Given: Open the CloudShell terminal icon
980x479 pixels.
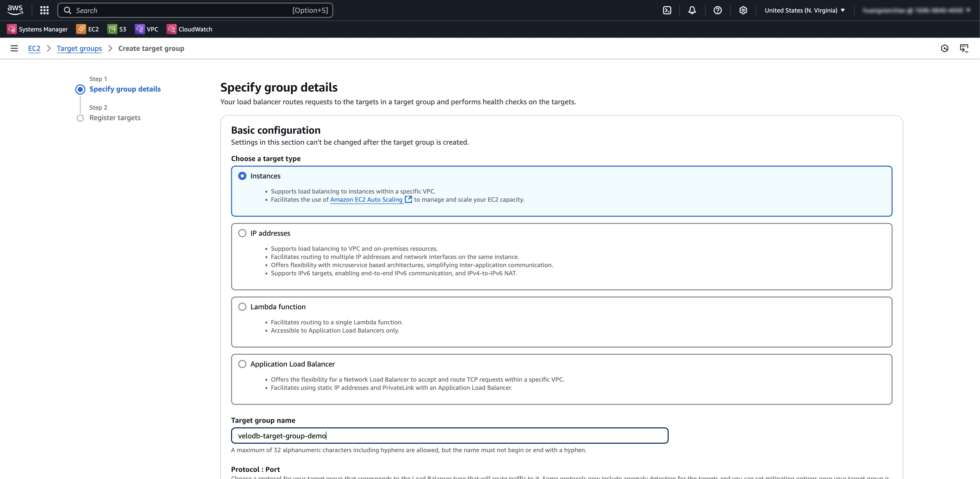Looking at the screenshot, I should (x=667, y=10).
